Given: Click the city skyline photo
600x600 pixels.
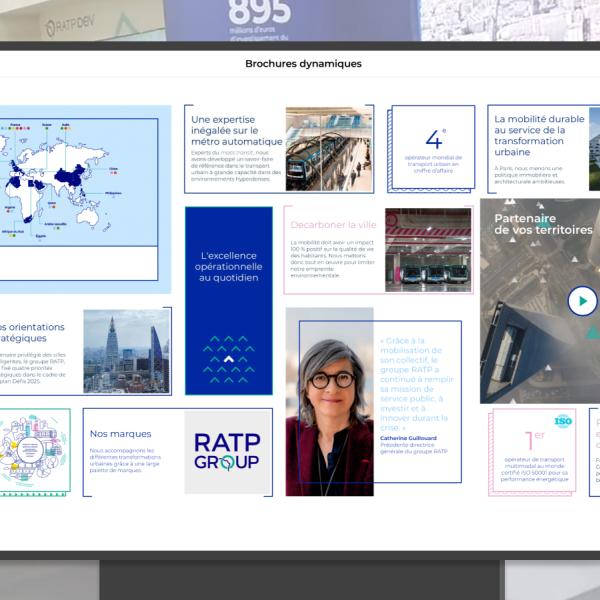Looking at the screenshot, I should [x=126, y=351].
